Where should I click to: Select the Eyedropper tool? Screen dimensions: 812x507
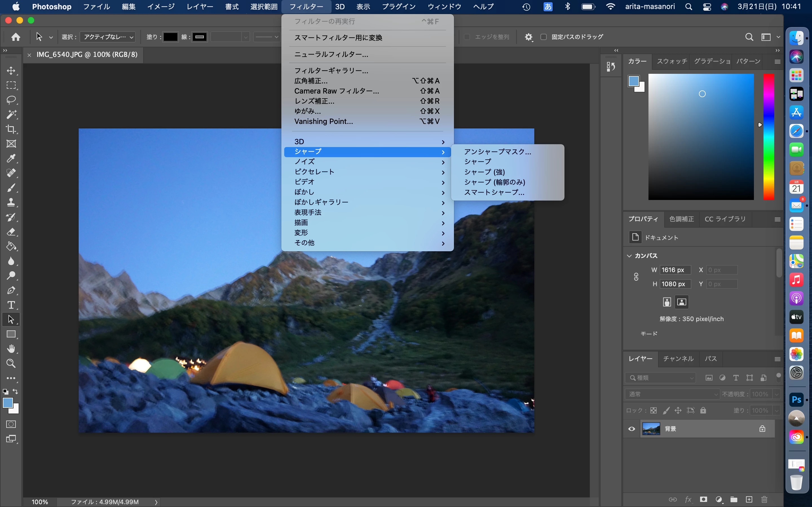(11, 158)
